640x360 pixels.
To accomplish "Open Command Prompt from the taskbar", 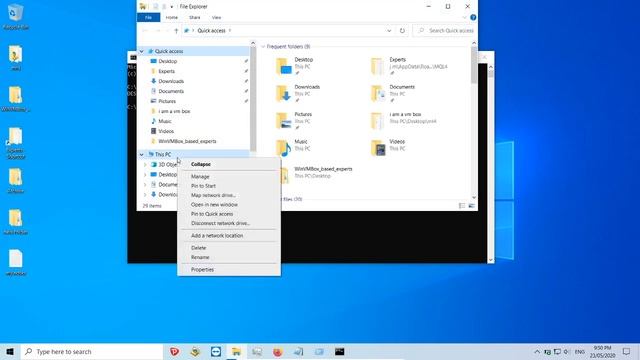I will 339,351.
